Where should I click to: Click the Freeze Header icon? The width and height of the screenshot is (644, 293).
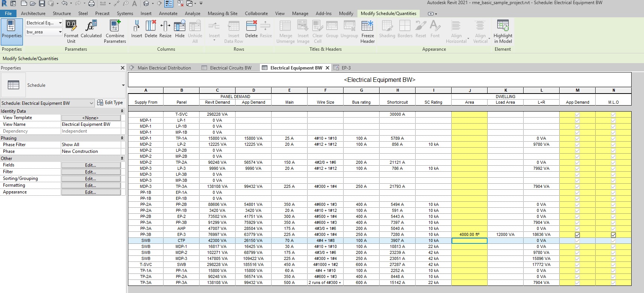point(367,26)
